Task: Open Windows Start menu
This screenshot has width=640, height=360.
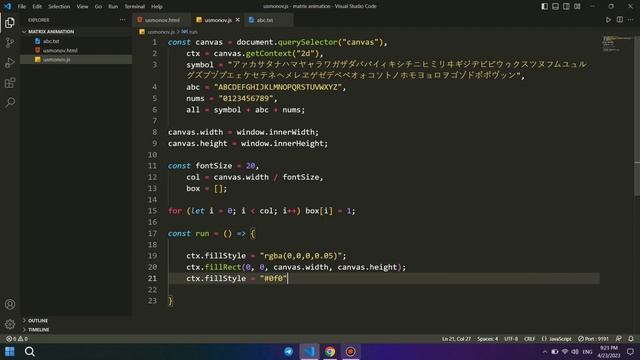Action: pos(10,351)
